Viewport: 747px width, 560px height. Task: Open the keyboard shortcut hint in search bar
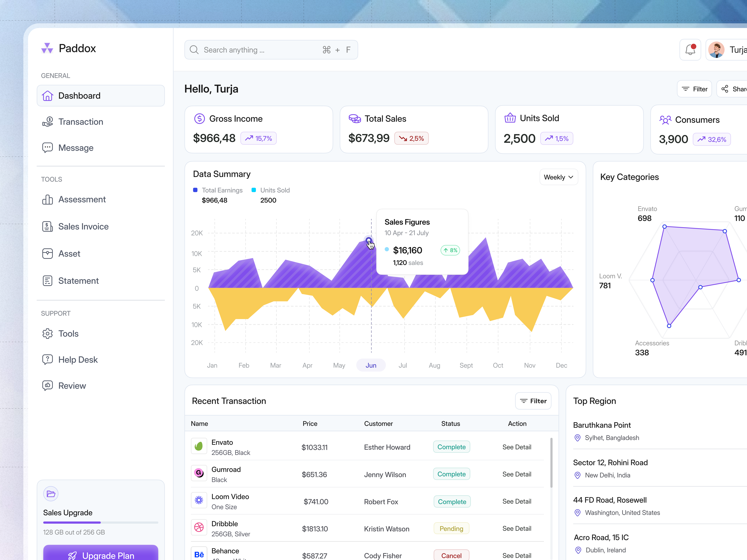pyautogui.click(x=337, y=50)
